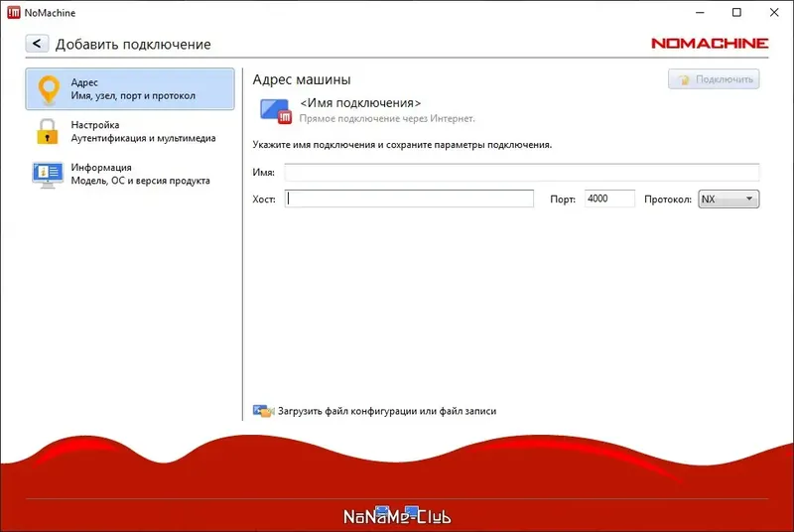Click the load configuration file icon
The height and width of the screenshot is (532, 794).
pos(263,411)
